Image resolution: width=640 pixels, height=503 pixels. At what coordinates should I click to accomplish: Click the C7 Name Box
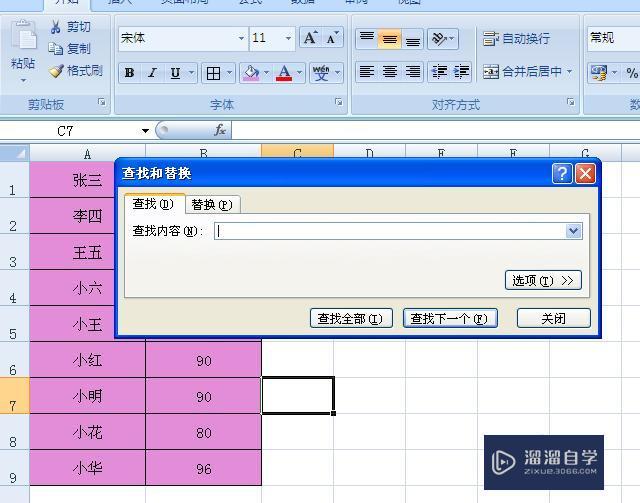click(65, 131)
